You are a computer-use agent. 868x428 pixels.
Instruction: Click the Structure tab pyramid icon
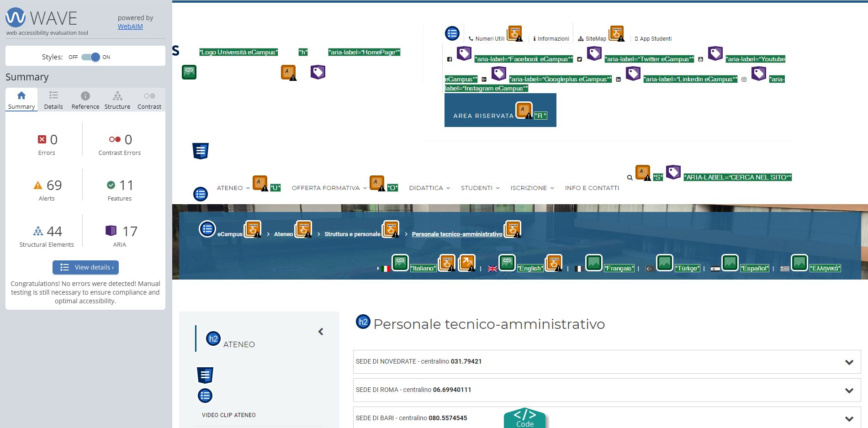[117, 96]
